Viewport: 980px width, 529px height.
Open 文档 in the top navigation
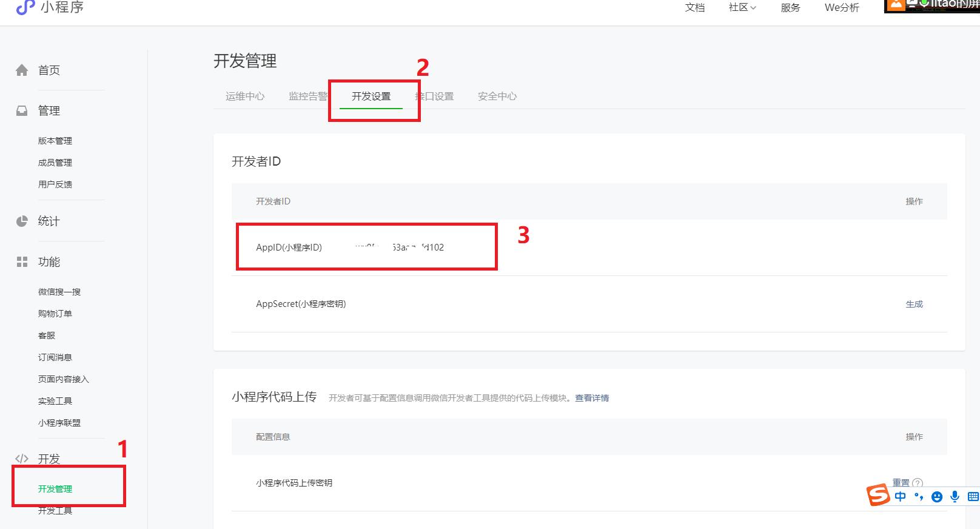coord(695,7)
